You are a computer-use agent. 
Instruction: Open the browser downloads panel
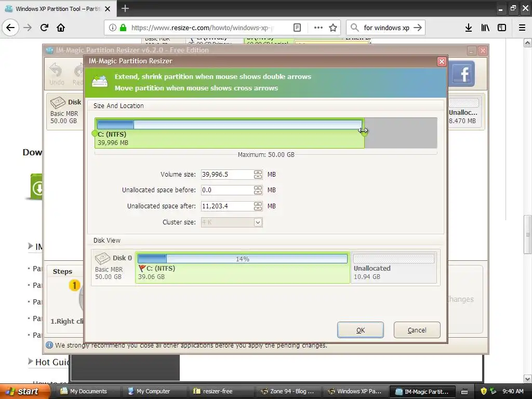[x=469, y=28]
